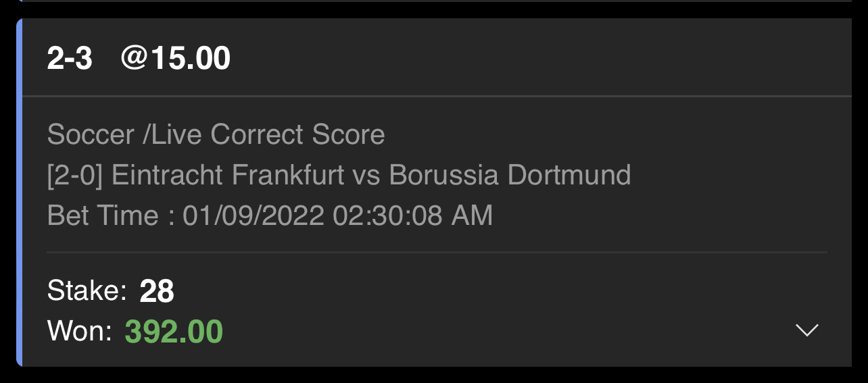The width and height of the screenshot is (868, 383).
Task: Click the bet date 01/09/2022
Action: [x=254, y=215]
